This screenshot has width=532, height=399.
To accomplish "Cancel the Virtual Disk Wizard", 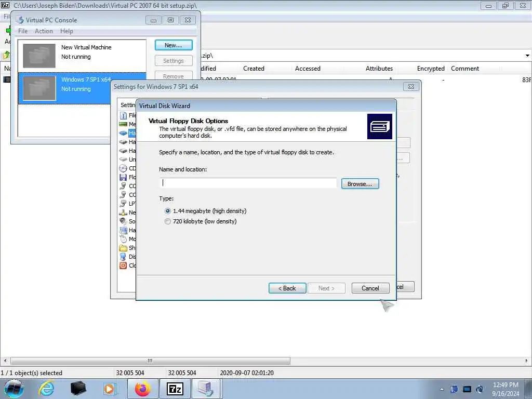I will [370, 288].
